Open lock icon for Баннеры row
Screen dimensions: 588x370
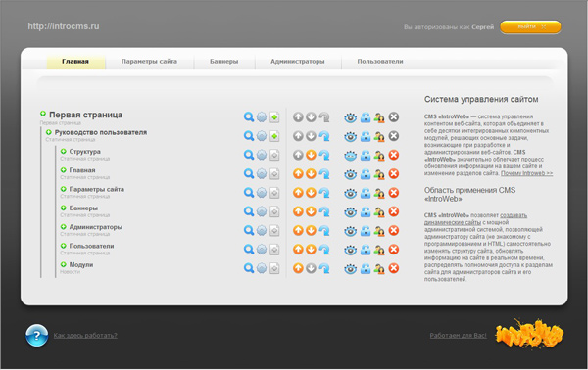[x=366, y=212]
